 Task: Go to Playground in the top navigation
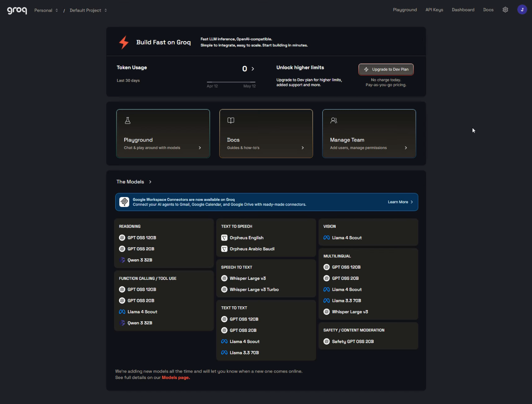click(x=405, y=10)
